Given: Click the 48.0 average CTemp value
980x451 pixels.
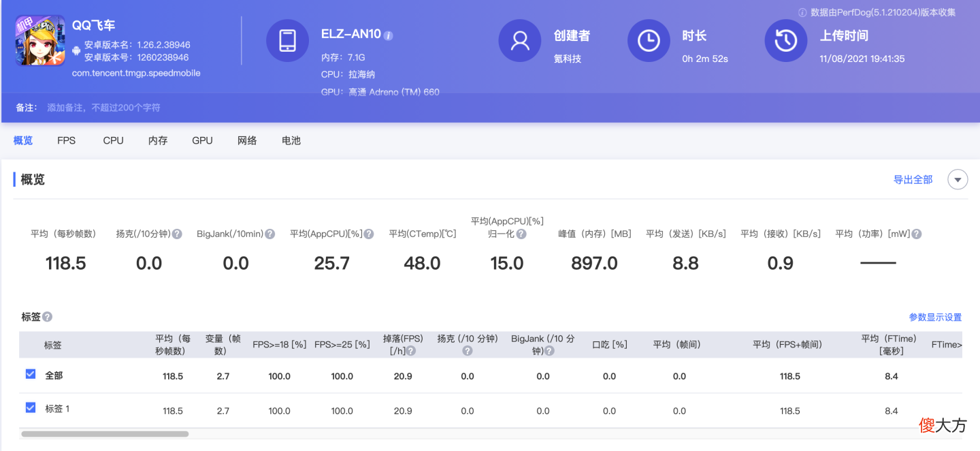Looking at the screenshot, I should coord(422,264).
